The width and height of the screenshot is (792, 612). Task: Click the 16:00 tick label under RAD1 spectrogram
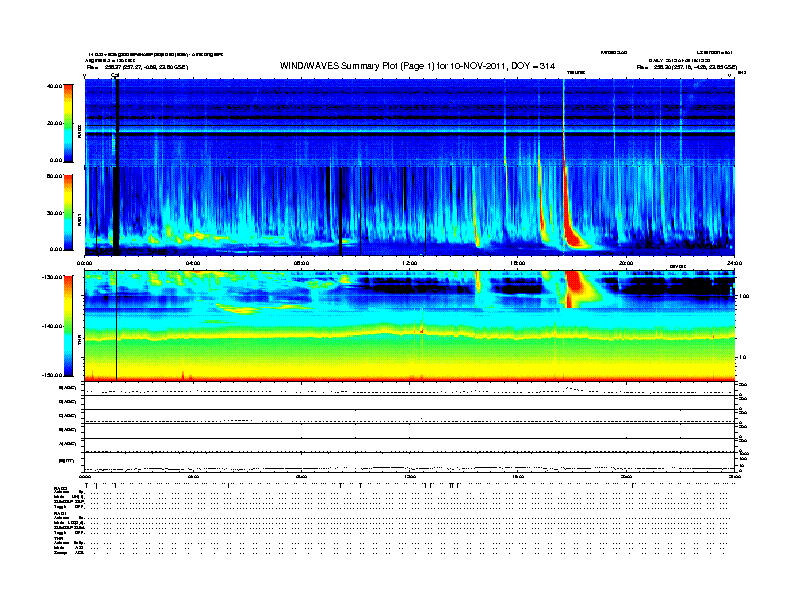tap(518, 263)
